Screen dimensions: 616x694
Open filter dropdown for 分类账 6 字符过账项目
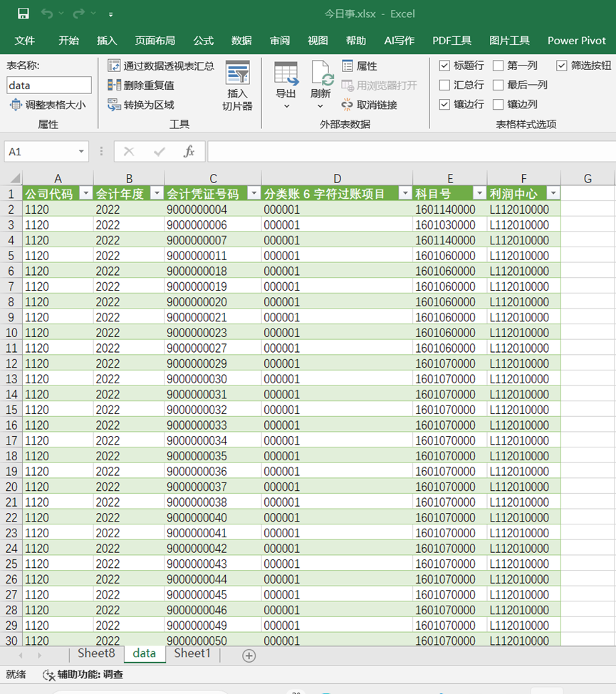[x=405, y=193]
